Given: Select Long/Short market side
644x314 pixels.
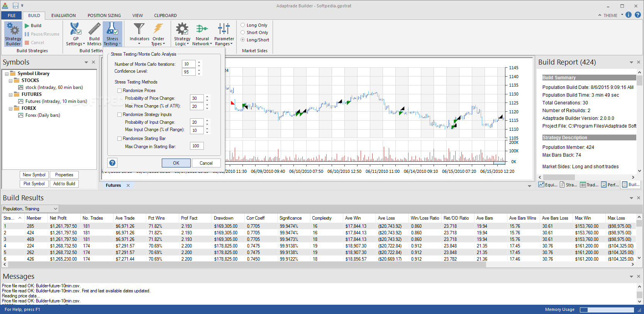Looking at the screenshot, I should point(243,40).
